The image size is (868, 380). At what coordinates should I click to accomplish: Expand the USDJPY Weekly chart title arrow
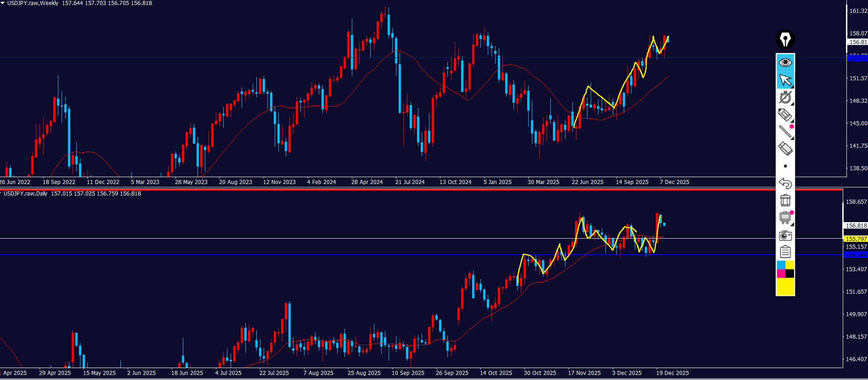[3, 3]
